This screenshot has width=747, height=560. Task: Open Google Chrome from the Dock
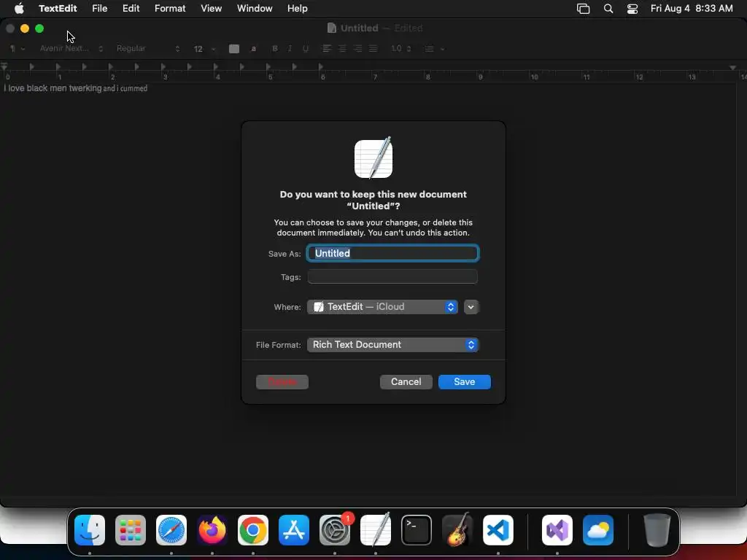pos(253,529)
